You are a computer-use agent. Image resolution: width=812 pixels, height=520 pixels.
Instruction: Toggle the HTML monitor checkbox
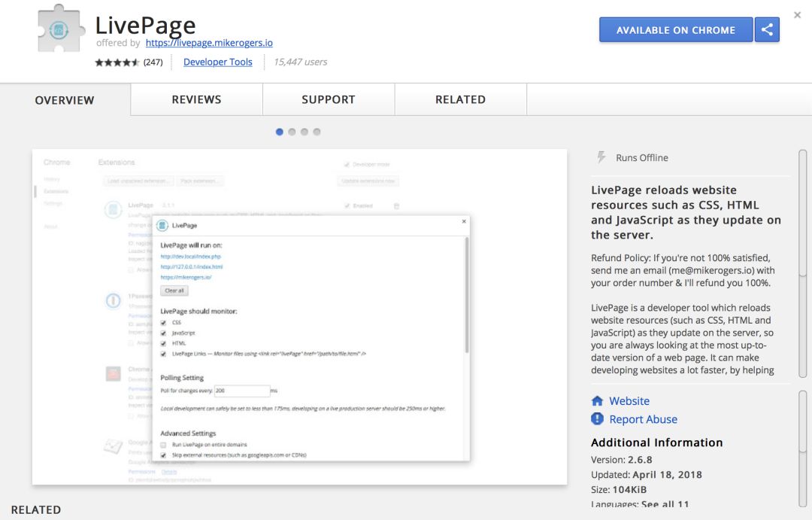pos(164,343)
